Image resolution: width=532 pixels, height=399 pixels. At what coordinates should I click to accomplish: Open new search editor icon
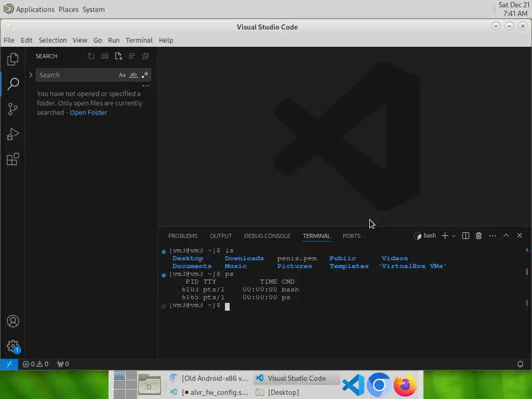coord(118,56)
